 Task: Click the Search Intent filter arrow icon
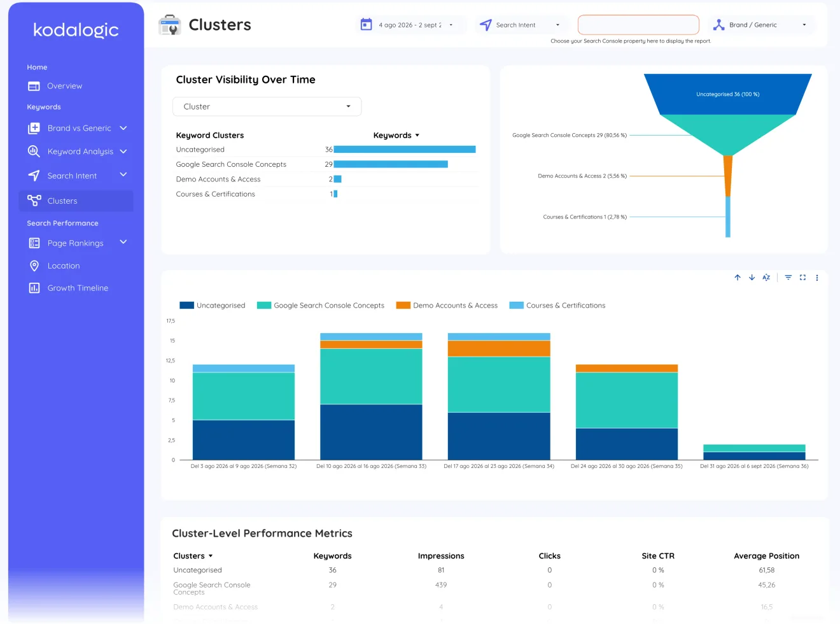(x=486, y=25)
